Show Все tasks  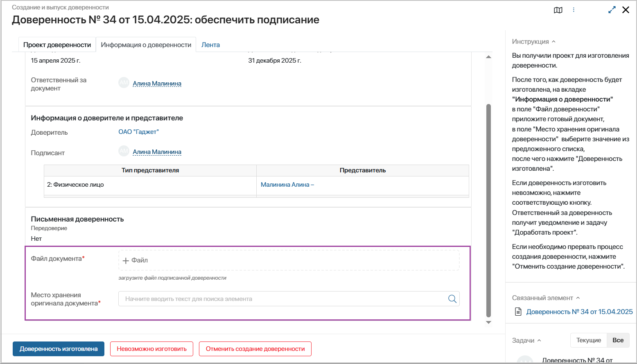[618, 340]
